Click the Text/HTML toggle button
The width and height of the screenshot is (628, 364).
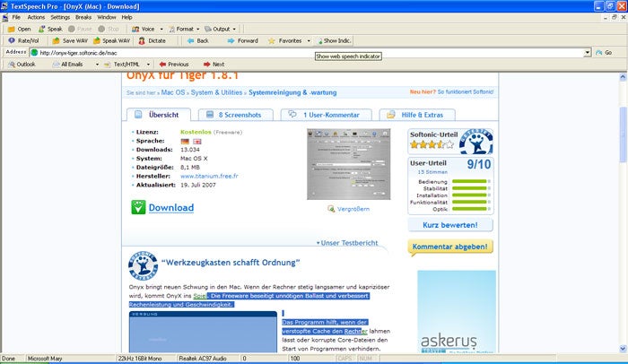pos(122,64)
